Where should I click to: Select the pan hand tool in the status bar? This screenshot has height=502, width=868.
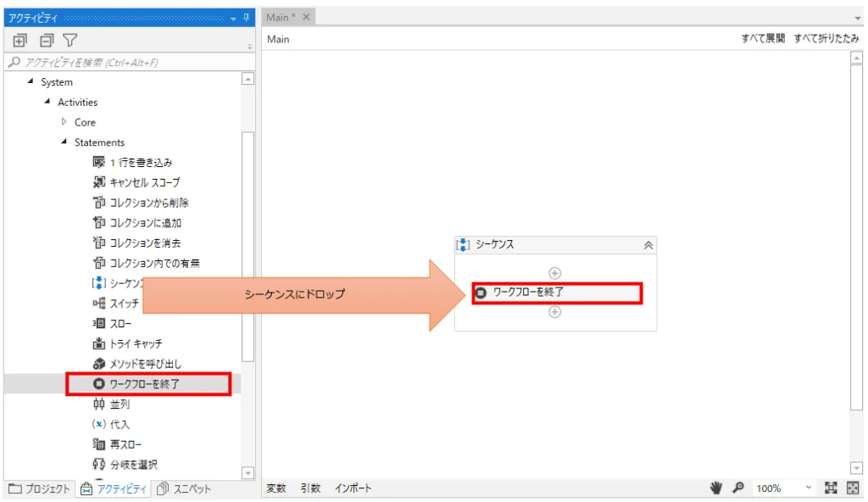pos(715,488)
